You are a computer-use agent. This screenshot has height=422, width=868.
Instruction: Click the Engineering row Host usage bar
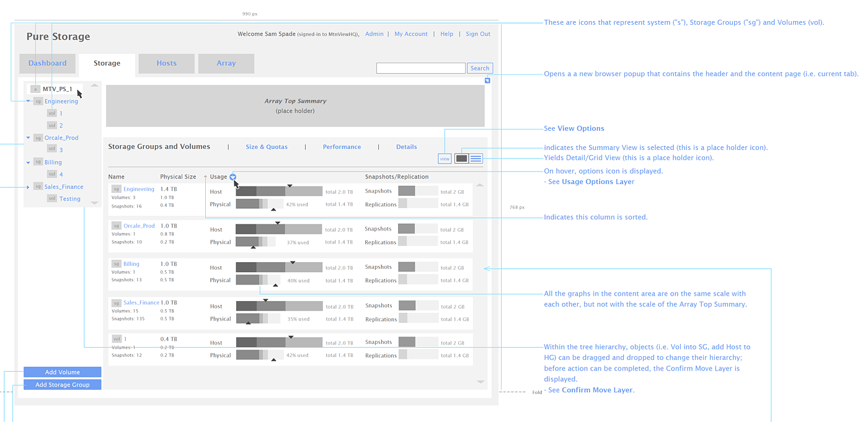tap(279, 191)
